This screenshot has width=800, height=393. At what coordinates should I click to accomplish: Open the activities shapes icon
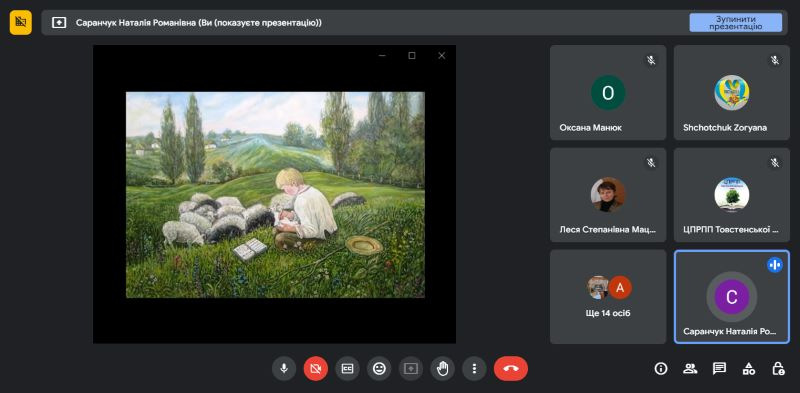tap(748, 369)
